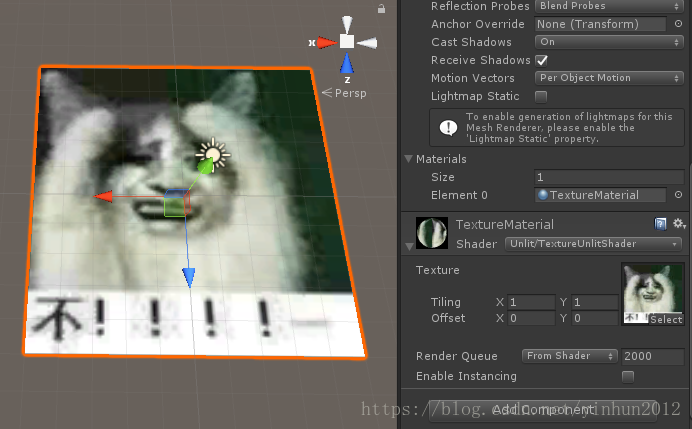The width and height of the screenshot is (692, 429).
Task: Open the Motion Vectors dropdown
Action: [x=609, y=78]
